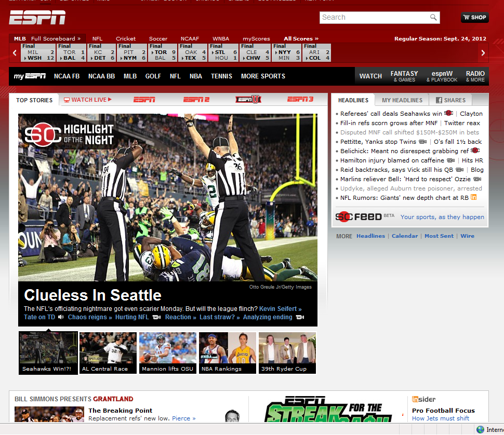Open NBA in the main navigation
Viewport: 504px width, 435px height.
coord(196,76)
